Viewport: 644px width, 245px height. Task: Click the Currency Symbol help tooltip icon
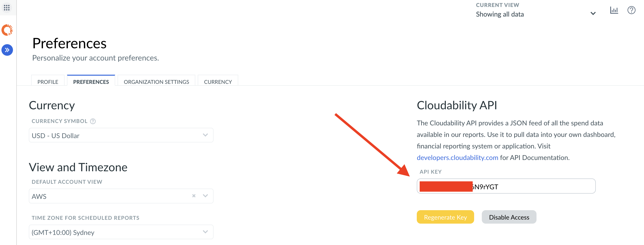[93, 121]
